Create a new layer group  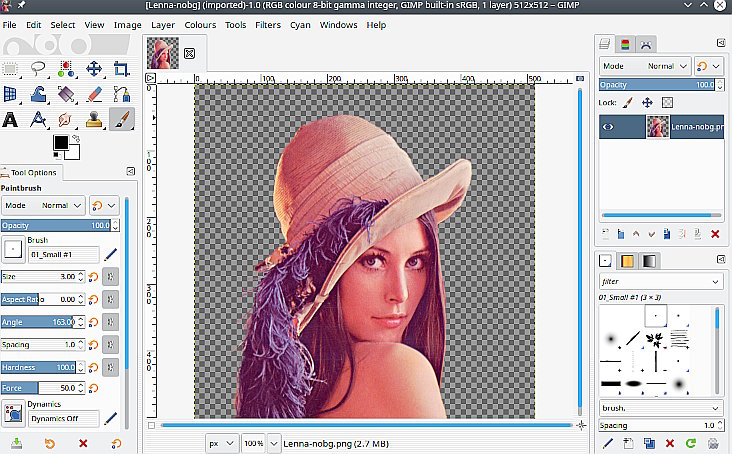click(x=620, y=233)
